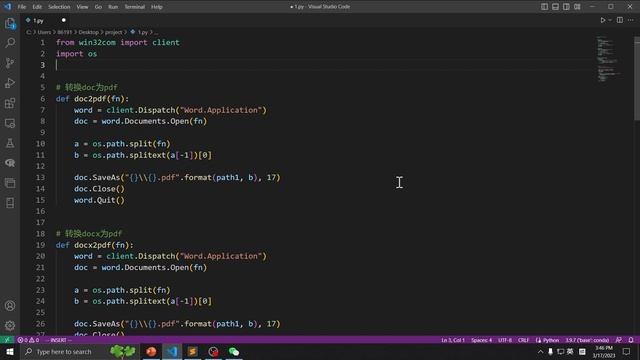Open the Manage gear menu
Viewport: 640px width, 360px height.
point(10,325)
